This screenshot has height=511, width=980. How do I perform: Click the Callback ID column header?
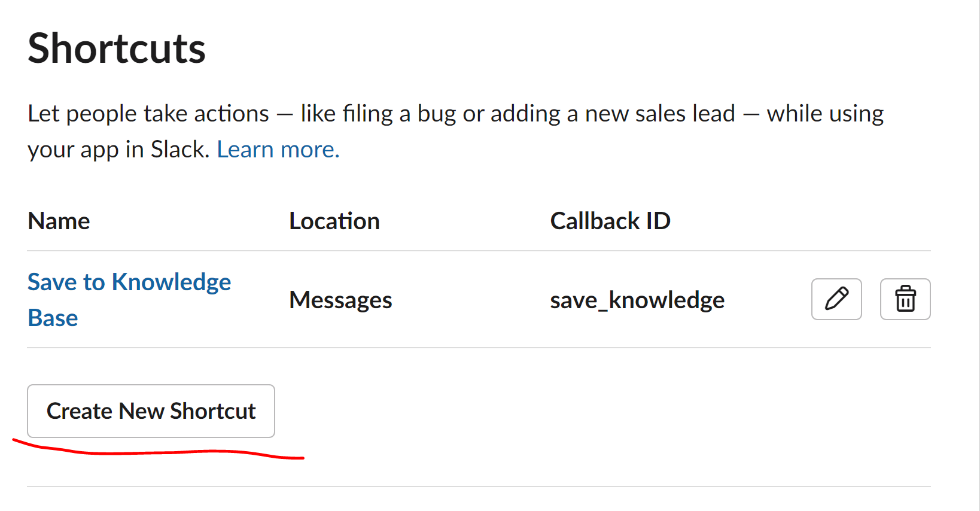point(610,221)
